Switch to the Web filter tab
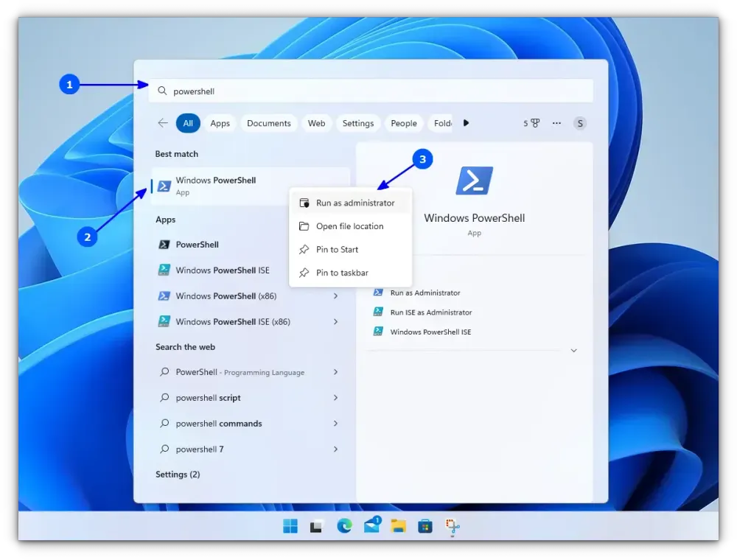This screenshot has height=560, width=737. point(316,123)
